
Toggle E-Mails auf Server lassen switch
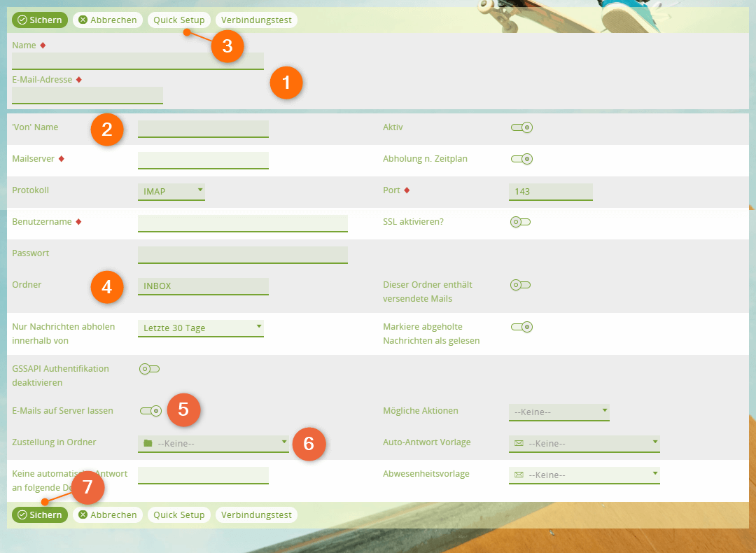[x=150, y=411]
